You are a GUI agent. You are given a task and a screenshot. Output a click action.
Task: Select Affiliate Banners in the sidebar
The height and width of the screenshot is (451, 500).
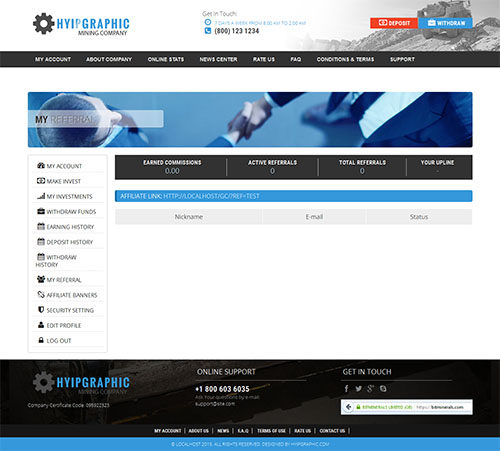pyautogui.click(x=68, y=295)
